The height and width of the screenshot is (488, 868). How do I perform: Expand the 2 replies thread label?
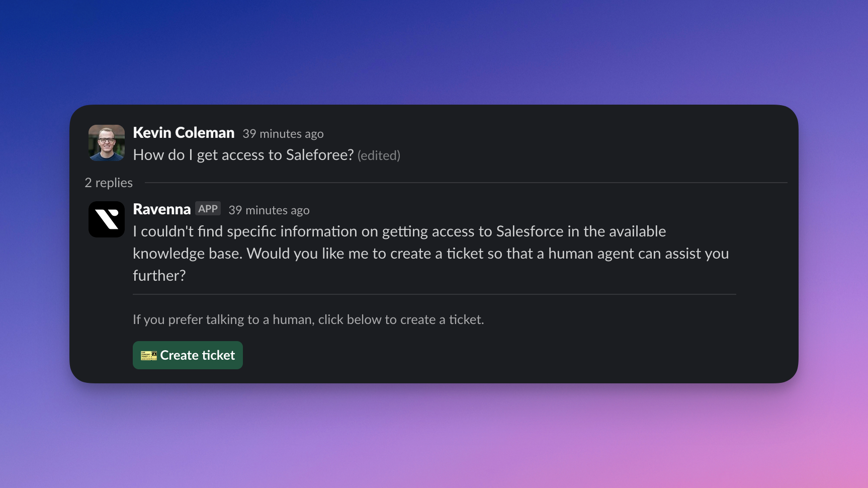click(109, 183)
